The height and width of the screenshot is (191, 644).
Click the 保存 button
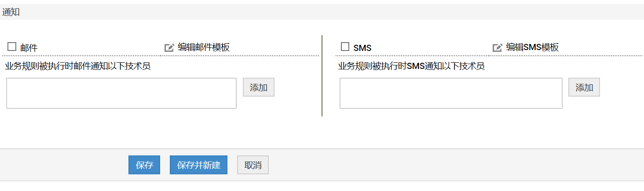coord(144,165)
